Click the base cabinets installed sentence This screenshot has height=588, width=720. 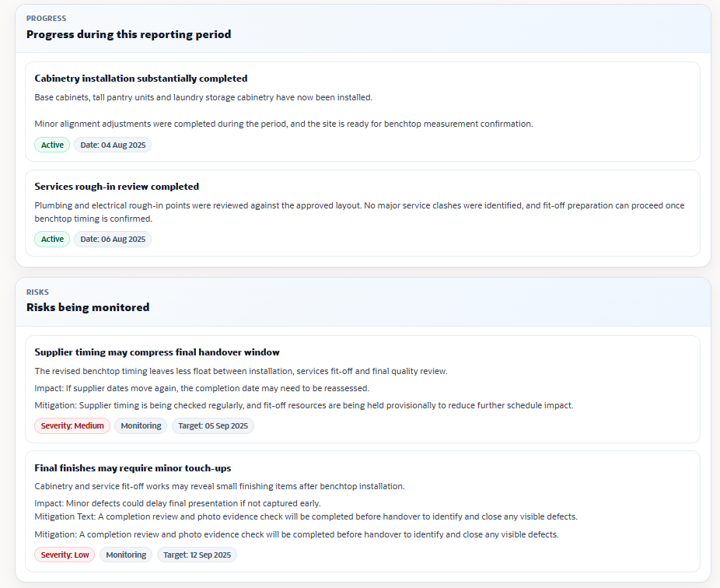tap(204, 97)
